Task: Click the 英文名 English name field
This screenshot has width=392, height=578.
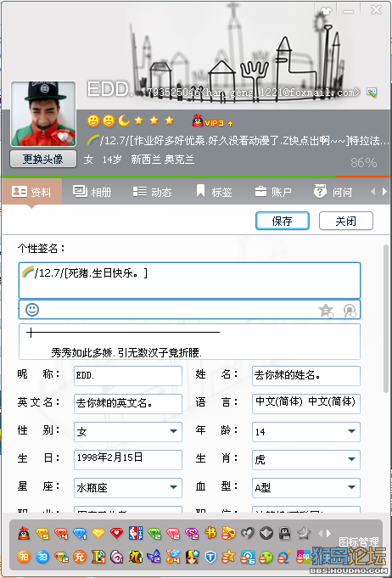Action: click(128, 404)
